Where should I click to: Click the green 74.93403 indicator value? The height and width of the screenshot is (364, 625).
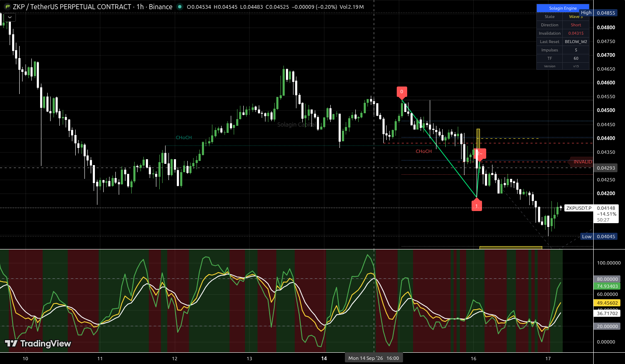click(607, 286)
